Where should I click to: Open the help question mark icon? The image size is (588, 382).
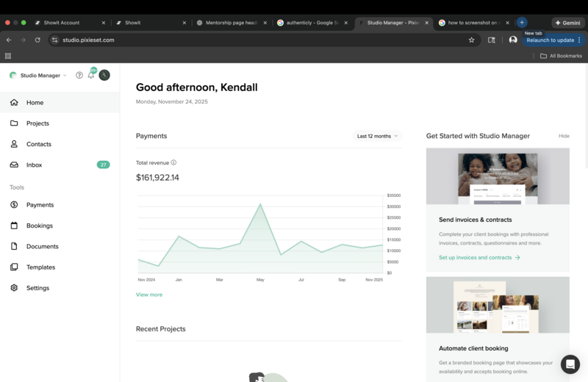(x=79, y=75)
